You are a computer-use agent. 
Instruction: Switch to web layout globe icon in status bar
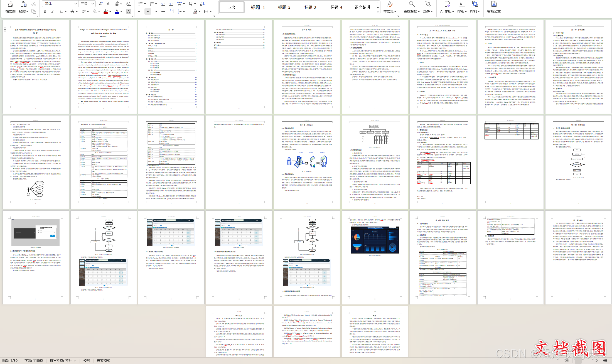(605, 360)
